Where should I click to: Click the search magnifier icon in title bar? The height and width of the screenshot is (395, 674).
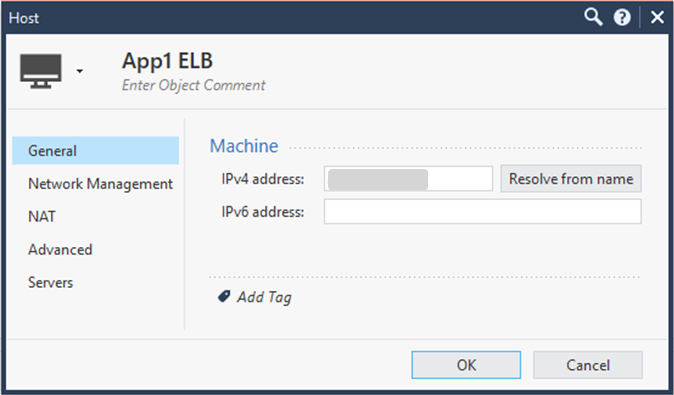[x=593, y=18]
